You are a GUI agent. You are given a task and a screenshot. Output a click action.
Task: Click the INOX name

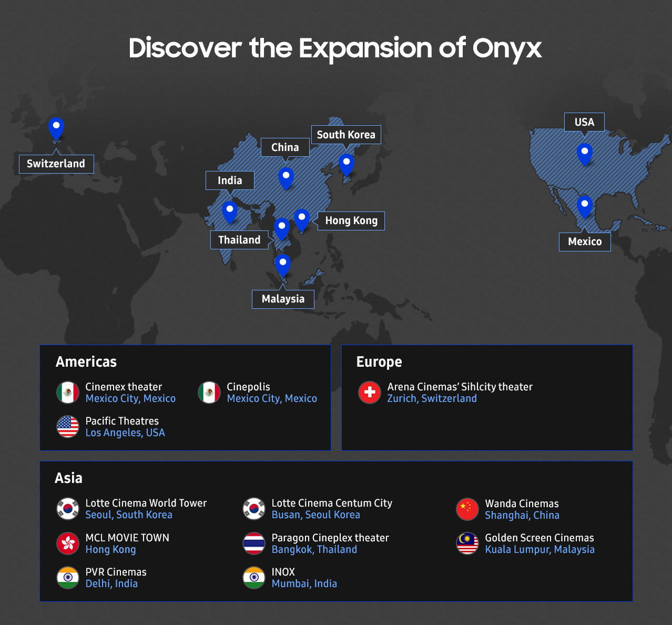[x=283, y=572]
